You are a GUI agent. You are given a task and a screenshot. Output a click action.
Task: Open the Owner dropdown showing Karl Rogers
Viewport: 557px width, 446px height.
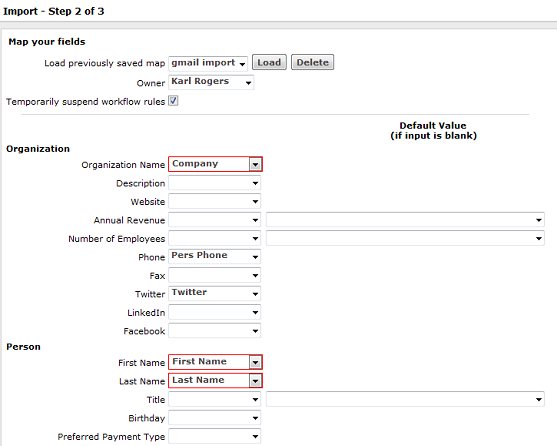211,82
